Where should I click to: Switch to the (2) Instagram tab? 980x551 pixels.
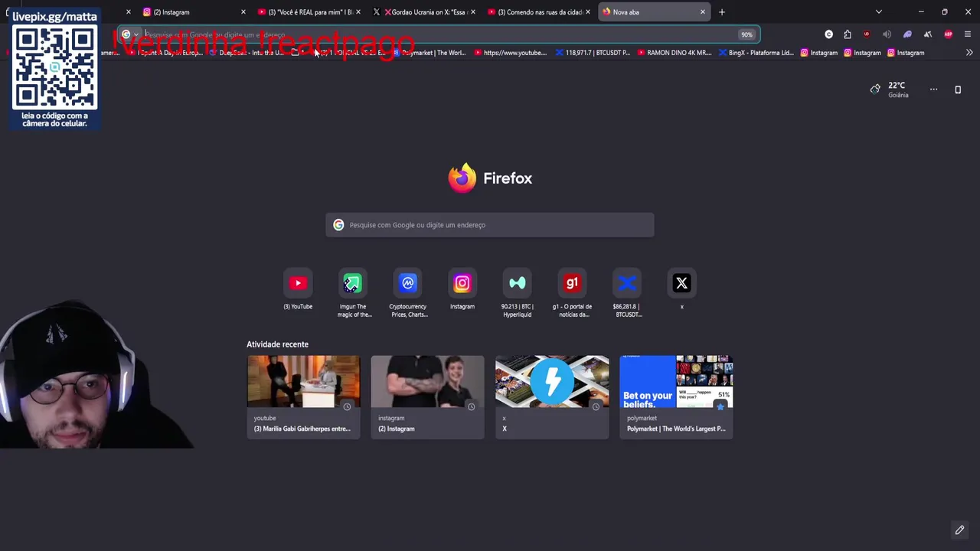(x=194, y=12)
